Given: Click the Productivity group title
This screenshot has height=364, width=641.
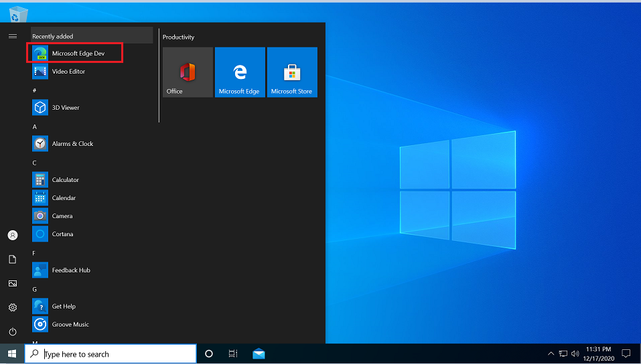Looking at the screenshot, I should coord(179,37).
